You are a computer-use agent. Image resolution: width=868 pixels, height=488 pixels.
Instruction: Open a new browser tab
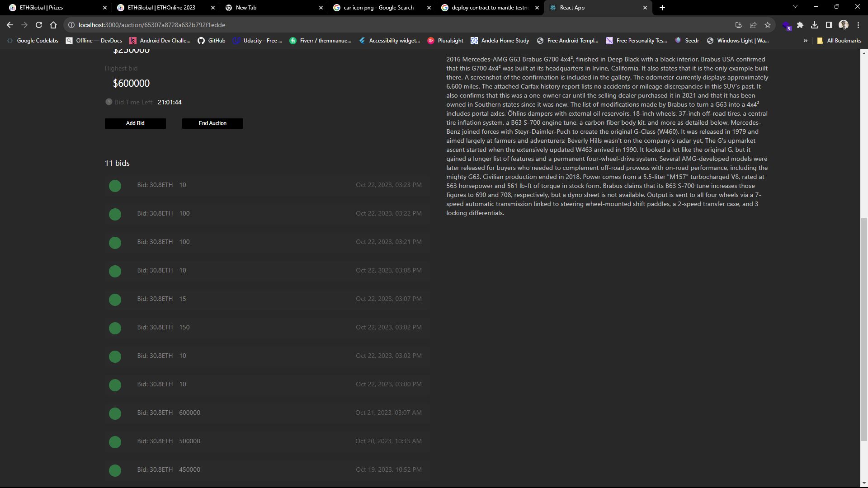pos(662,8)
